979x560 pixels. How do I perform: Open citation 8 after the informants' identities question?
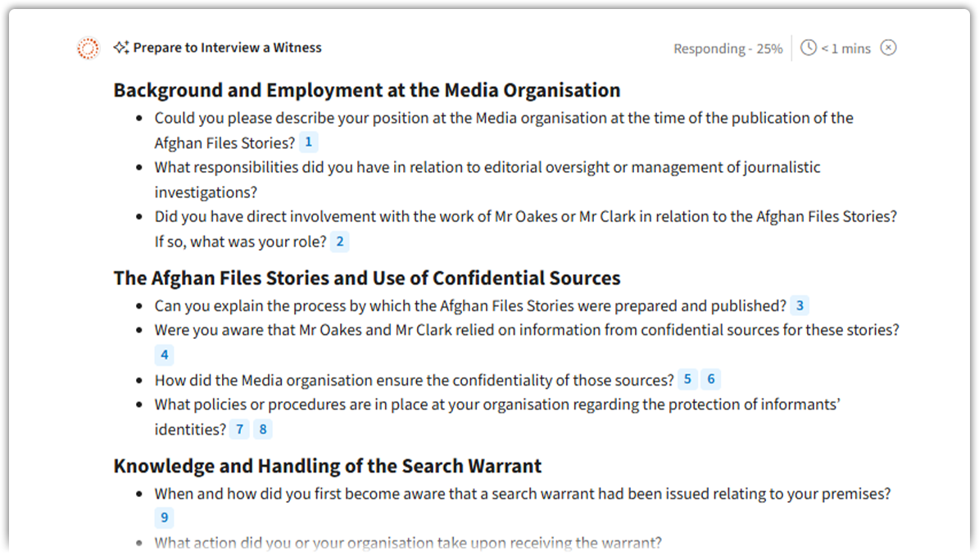tap(262, 428)
